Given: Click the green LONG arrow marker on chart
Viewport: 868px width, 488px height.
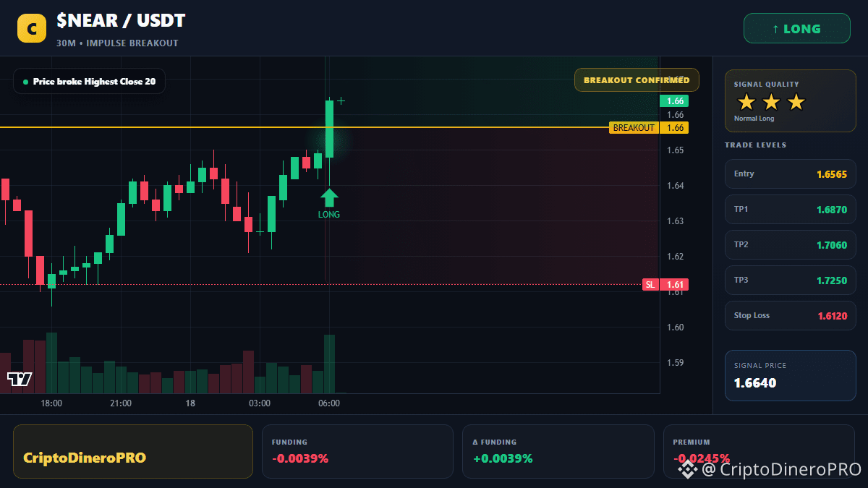Looking at the screenshot, I should [329, 197].
